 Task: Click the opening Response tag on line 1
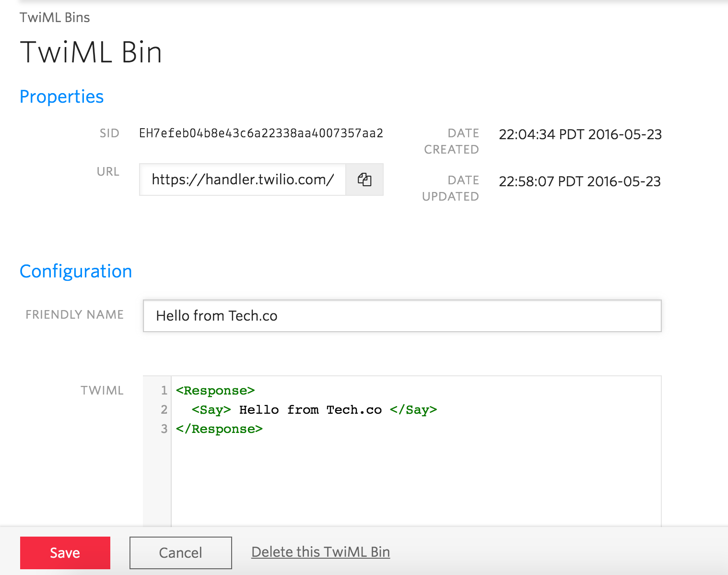[215, 390]
